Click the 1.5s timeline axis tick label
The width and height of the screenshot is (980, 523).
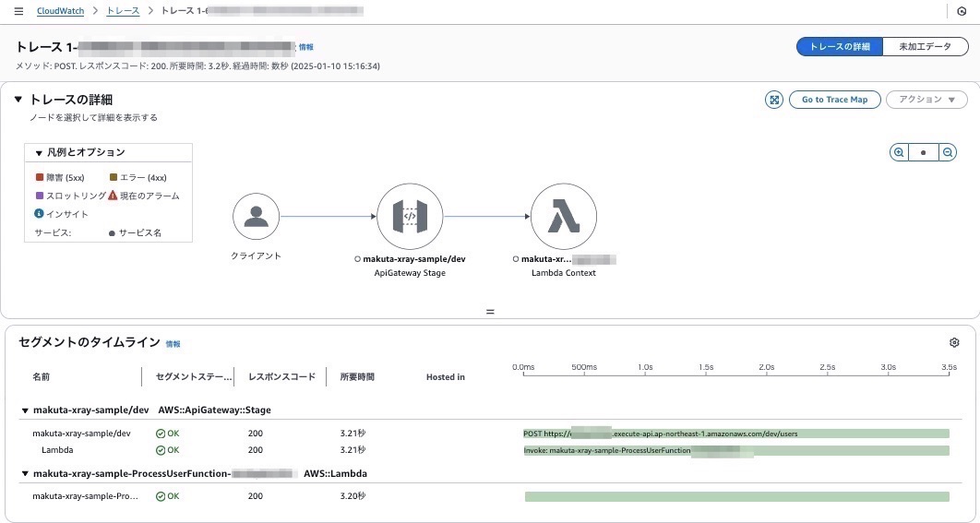[x=706, y=367]
